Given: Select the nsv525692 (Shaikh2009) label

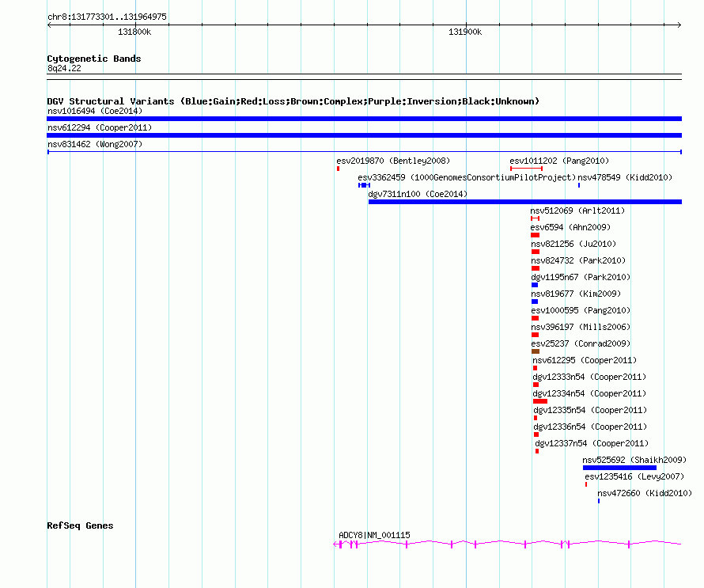Looking at the screenshot, I should tap(634, 460).
